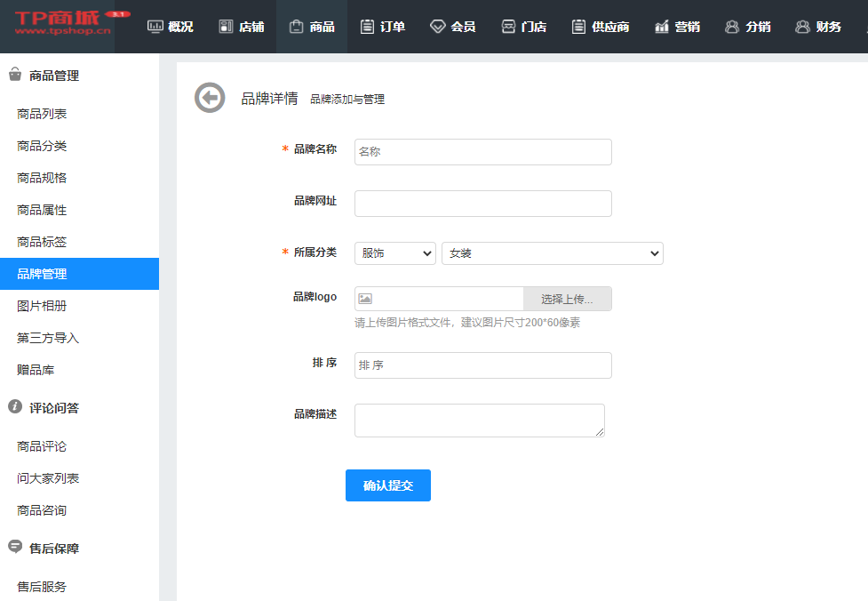868x601 pixels.
Task: Click the shopping basket icon by 商品管理
Action: coord(15,75)
